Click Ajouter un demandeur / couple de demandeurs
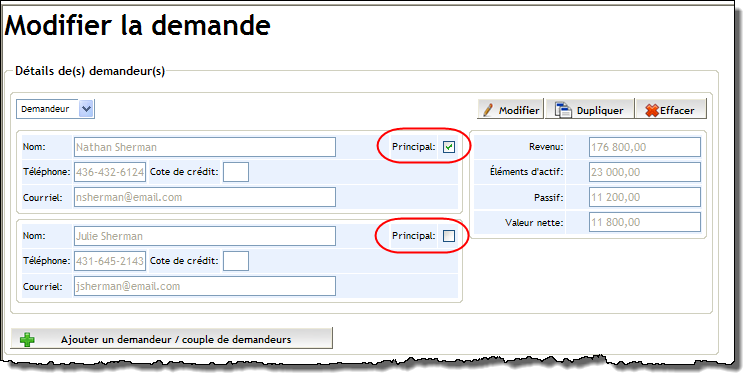 (x=171, y=338)
